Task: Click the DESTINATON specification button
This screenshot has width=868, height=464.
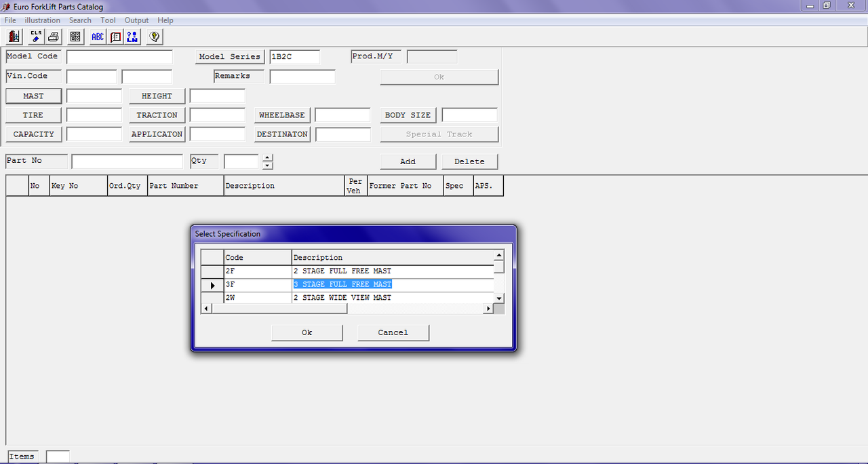Action: click(x=282, y=134)
